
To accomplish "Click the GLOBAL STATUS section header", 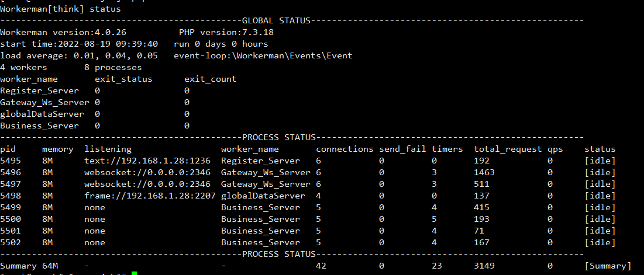I will pyautogui.click(x=277, y=20).
